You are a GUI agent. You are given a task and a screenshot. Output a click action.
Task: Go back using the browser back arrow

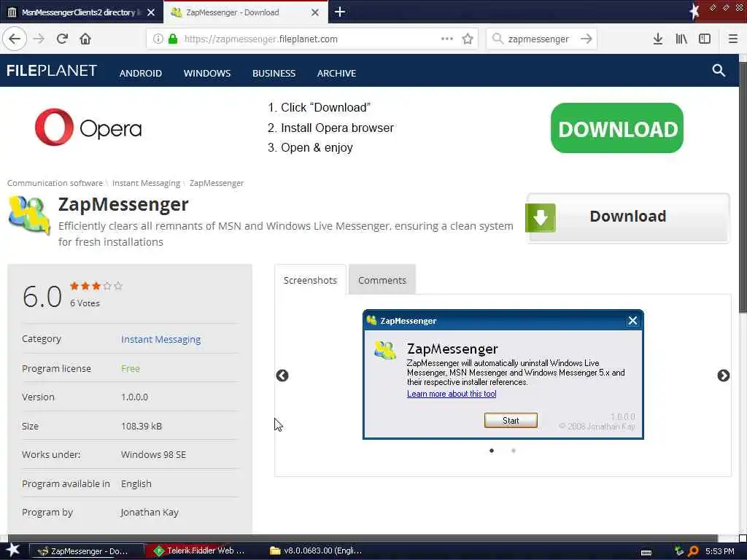(x=15, y=39)
